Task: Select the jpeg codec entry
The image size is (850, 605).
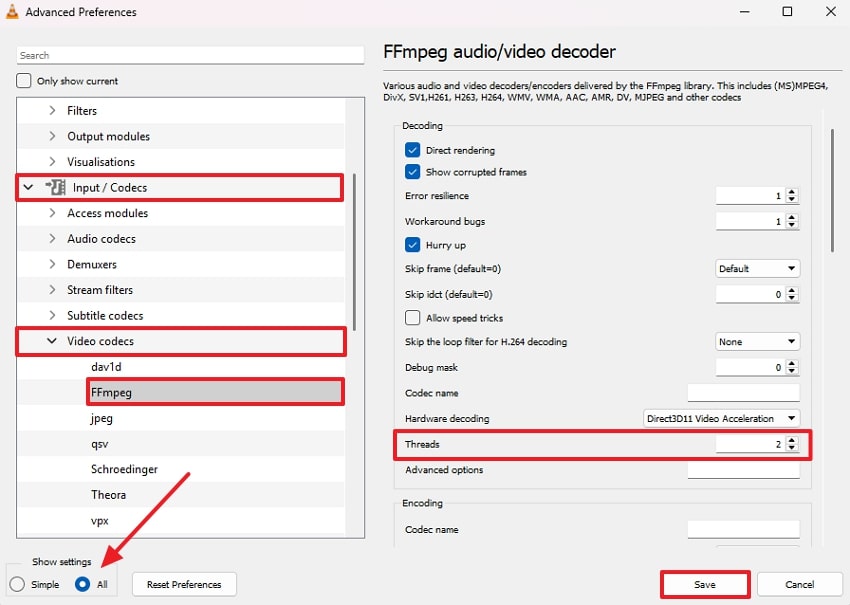Action: (x=101, y=418)
